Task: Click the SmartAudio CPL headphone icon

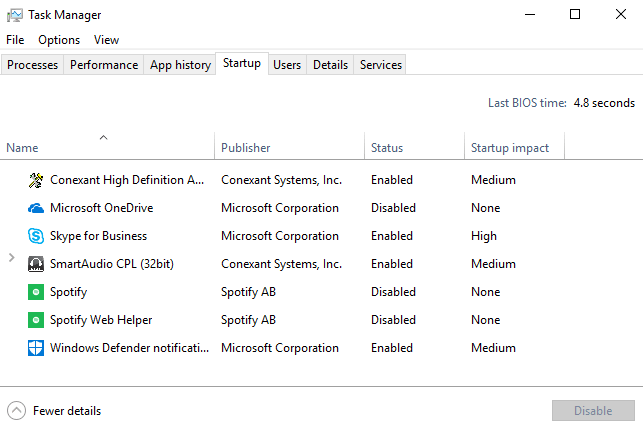Action: tap(36, 264)
